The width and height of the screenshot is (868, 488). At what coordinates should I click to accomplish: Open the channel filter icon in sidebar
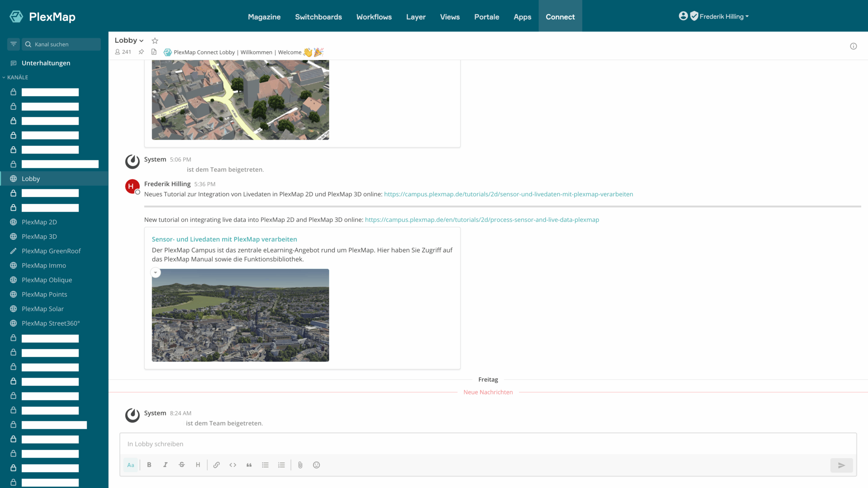(14, 44)
